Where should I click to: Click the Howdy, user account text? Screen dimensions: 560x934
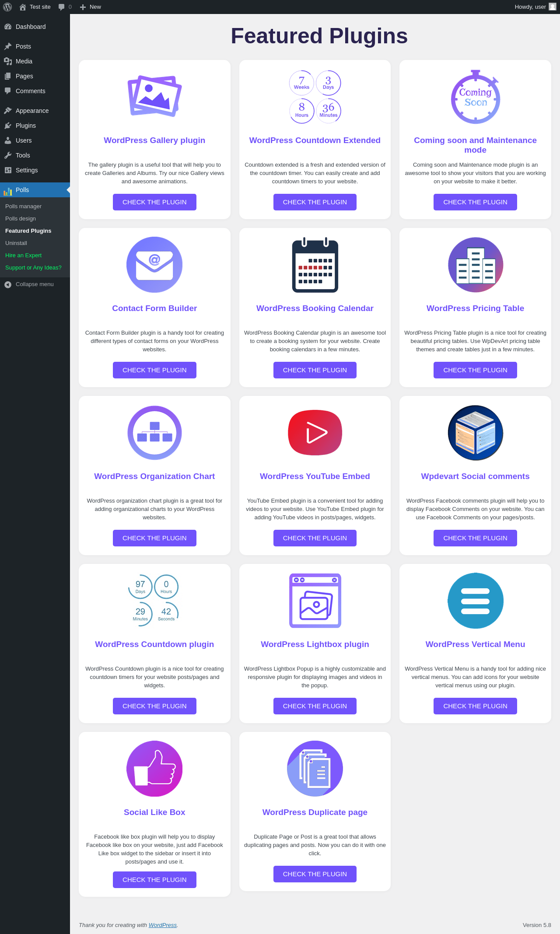click(x=530, y=7)
